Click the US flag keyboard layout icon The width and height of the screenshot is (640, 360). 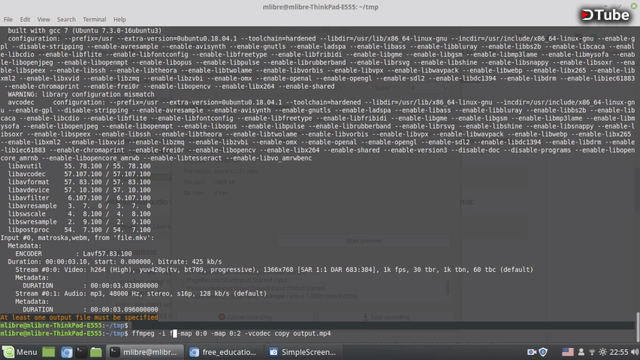pos(568,352)
